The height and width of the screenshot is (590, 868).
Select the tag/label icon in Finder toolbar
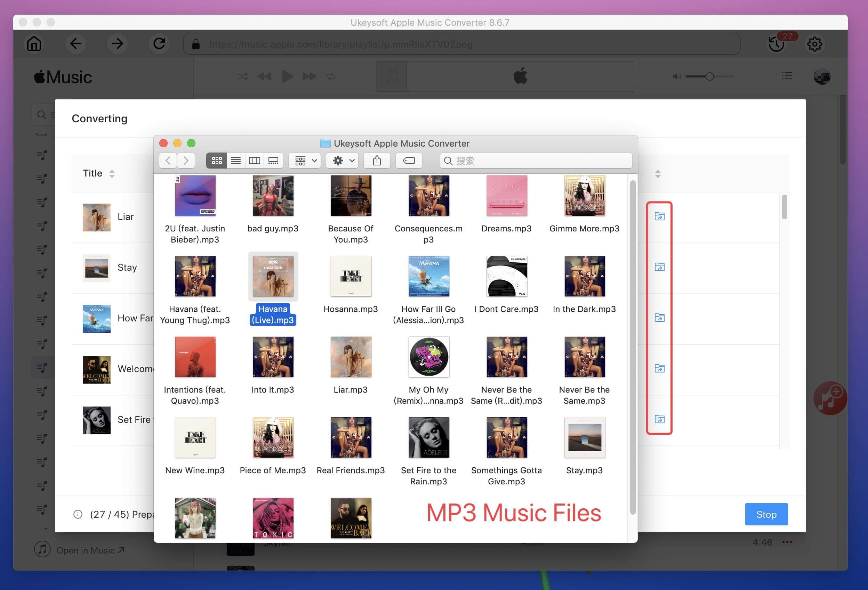tap(409, 160)
